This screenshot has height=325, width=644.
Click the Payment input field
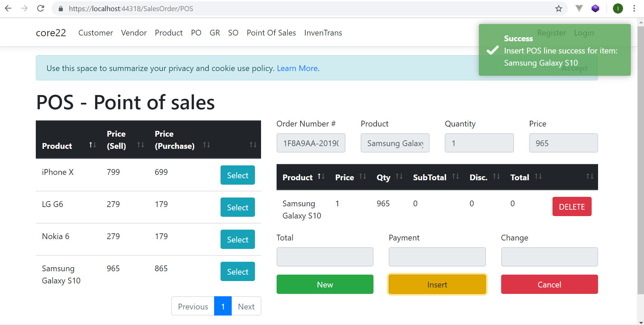(x=437, y=257)
